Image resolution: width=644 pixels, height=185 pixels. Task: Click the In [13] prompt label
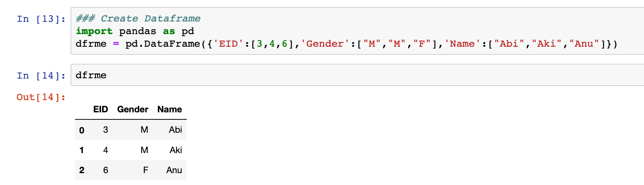[41, 19]
